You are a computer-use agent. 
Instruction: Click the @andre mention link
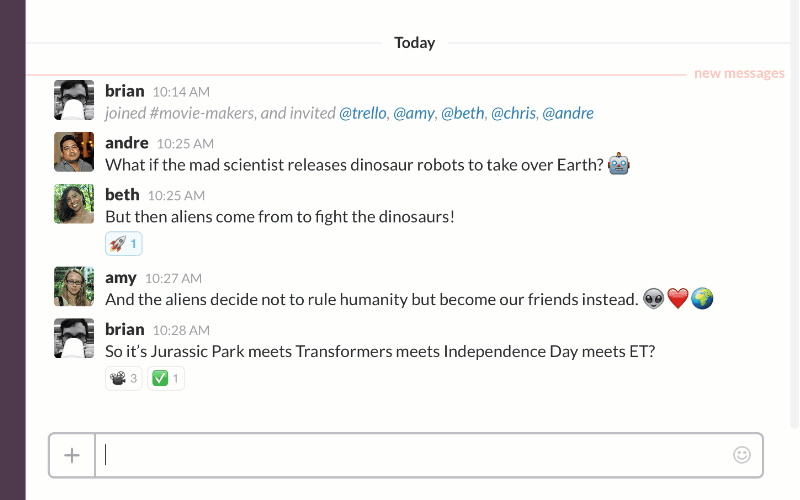[568, 113]
